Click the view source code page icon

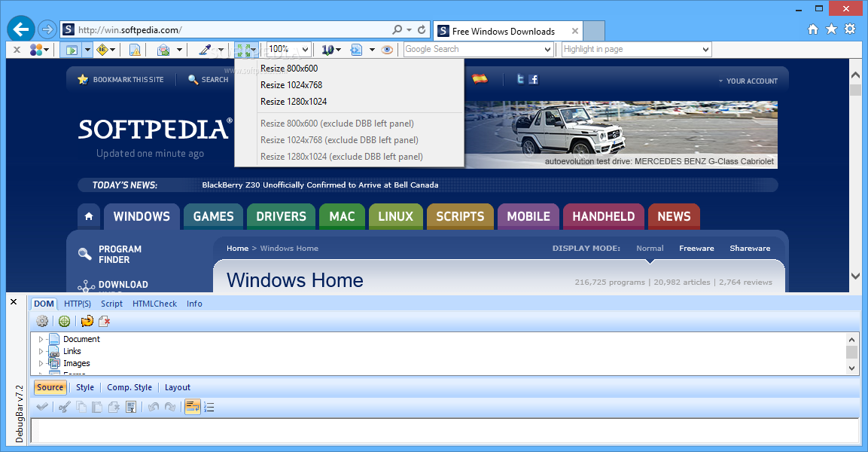click(x=356, y=50)
